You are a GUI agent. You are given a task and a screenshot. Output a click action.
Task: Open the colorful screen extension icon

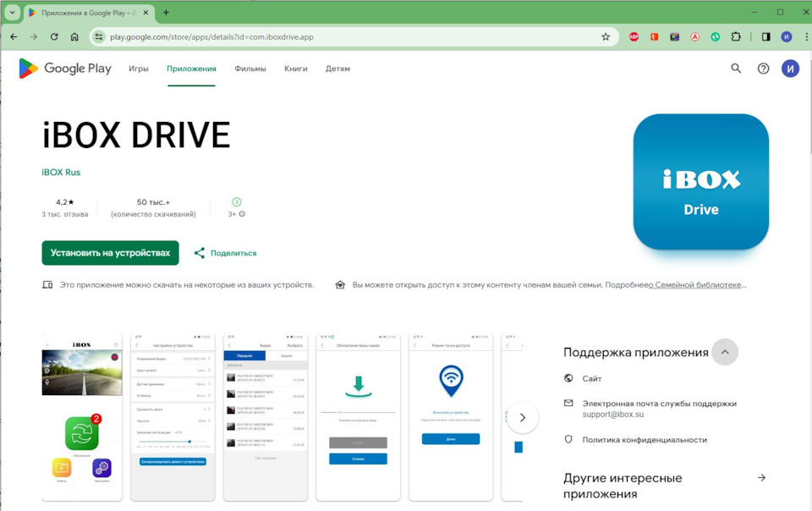[674, 36]
